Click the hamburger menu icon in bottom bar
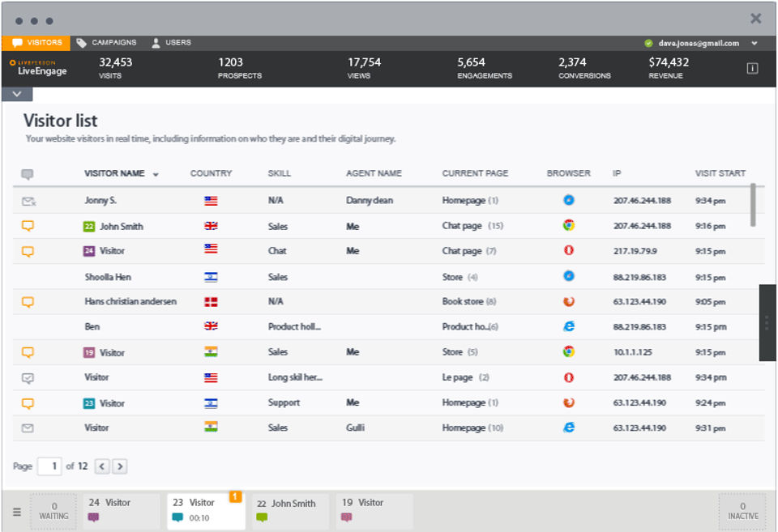The image size is (778, 532). pos(16,513)
